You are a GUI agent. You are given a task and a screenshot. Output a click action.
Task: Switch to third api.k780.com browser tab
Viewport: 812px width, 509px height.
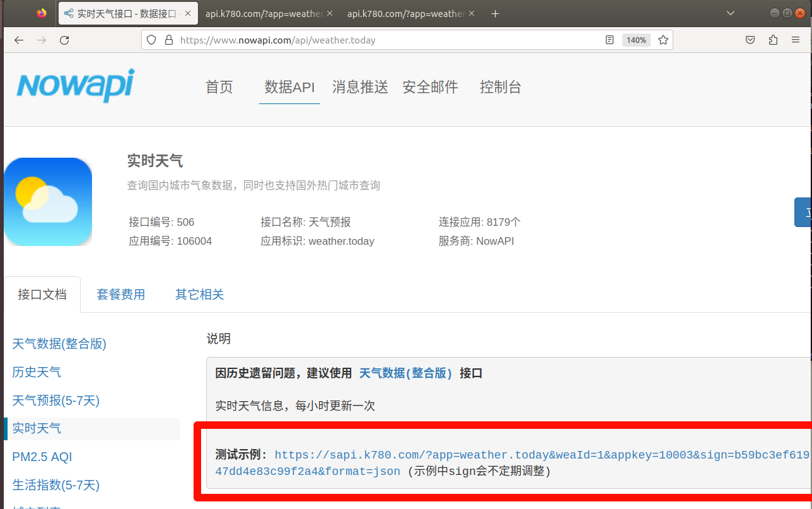coord(410,13)
